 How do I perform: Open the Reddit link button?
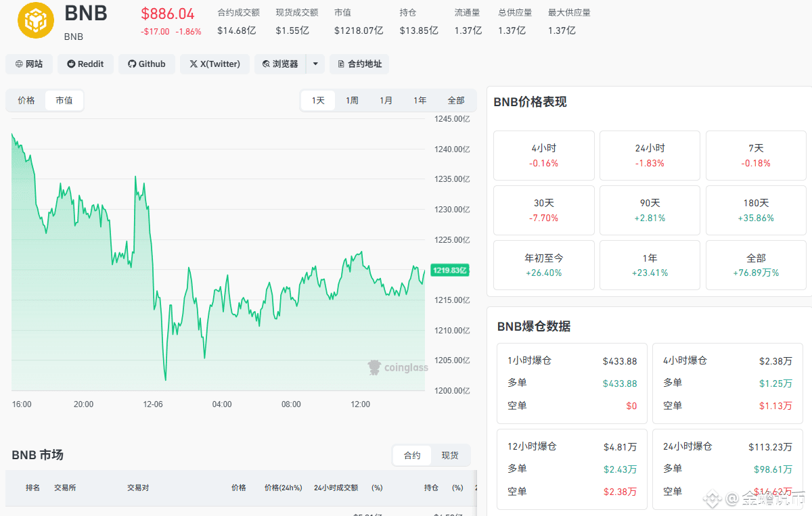(86, 64)
